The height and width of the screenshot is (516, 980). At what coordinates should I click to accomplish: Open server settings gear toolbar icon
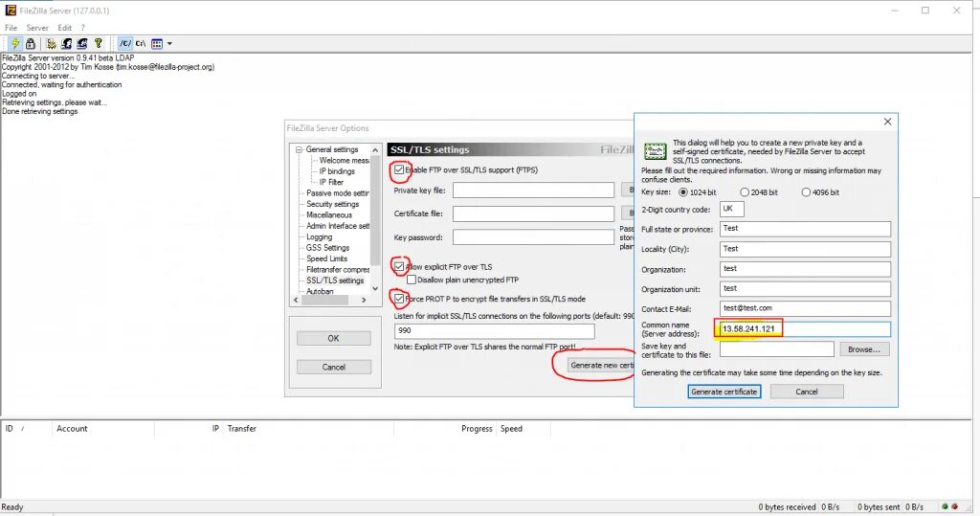pos(52,43)
